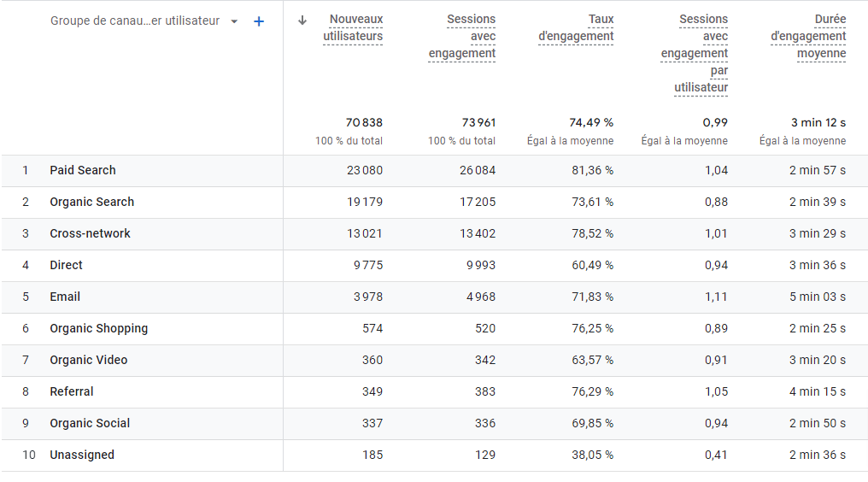Click Organic Video new users 360
Screen dimensions: 868x482
pyautogui.click(x=372, y=360)
